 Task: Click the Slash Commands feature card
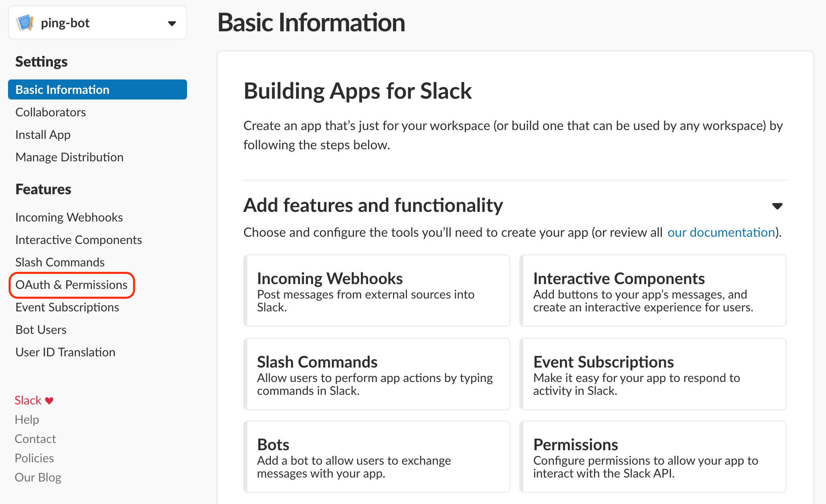click(x=376, y=374)
